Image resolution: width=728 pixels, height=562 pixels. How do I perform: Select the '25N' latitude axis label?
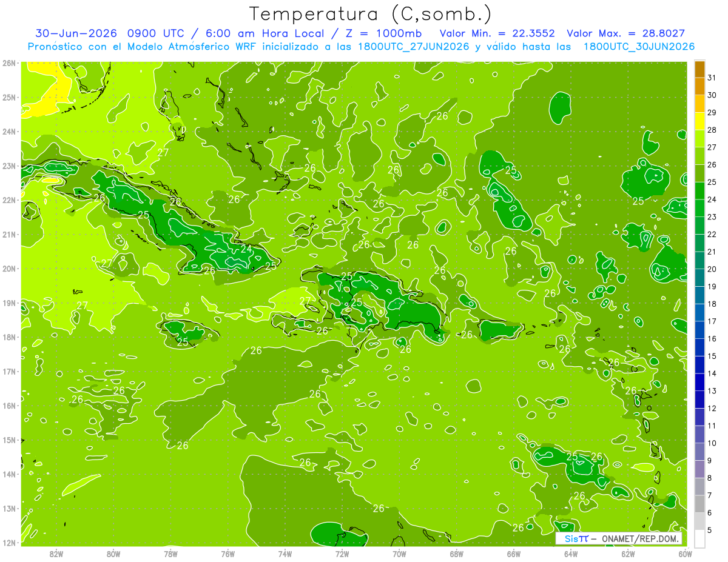coord(8,98)
